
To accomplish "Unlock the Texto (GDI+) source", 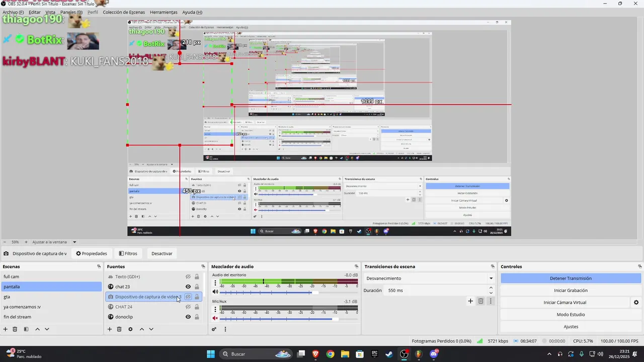I will [x=197, y=277].
